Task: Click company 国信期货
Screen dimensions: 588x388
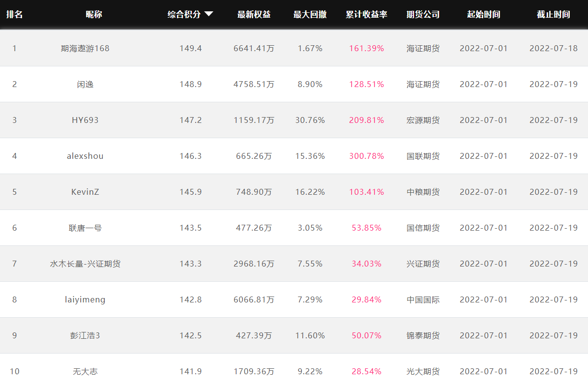Action: click(x=423, y=228)
